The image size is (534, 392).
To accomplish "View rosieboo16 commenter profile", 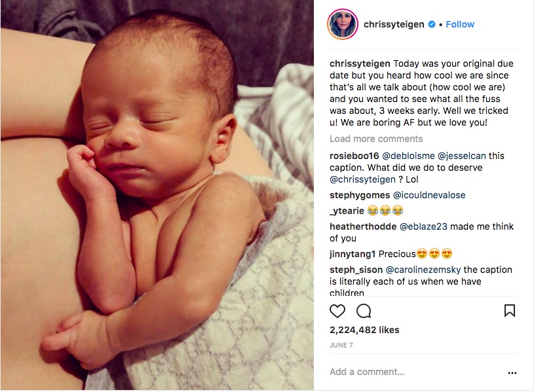I will tap(354, 156).
